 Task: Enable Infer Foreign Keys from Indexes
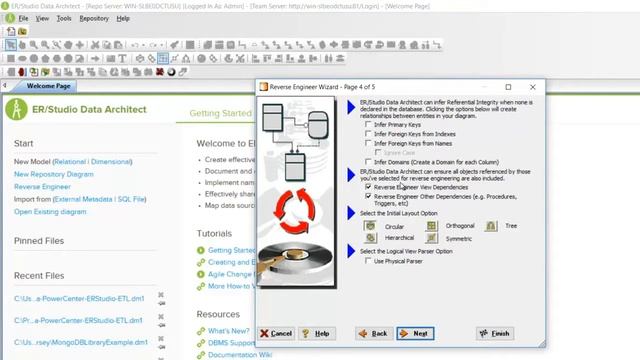click(x=368, y=134)
